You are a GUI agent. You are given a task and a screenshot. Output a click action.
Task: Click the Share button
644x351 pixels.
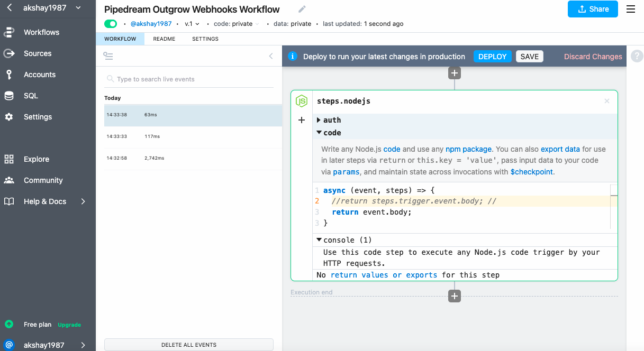(x=593, y=9)
